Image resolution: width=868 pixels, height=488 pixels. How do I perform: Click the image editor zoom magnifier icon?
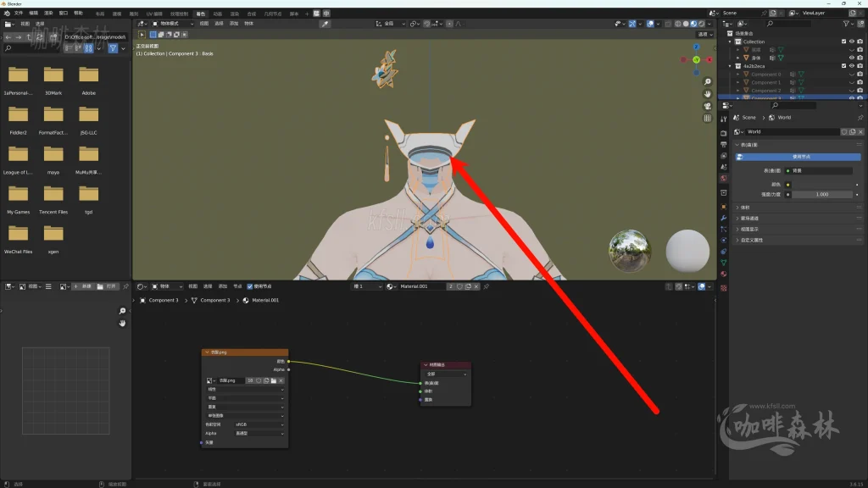pyautogui.click(x=122, y=311)
